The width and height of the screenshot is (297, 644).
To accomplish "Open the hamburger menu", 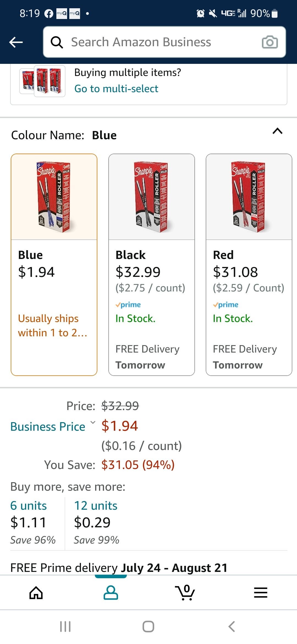I will pyautogui.click(x=260, y=592).
